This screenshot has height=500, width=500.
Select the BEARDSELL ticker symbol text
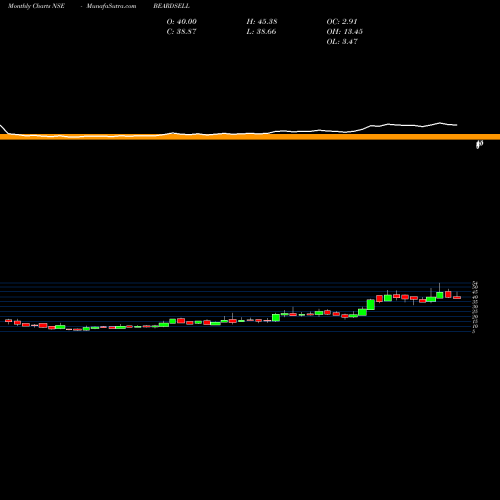tap(171, 6)
